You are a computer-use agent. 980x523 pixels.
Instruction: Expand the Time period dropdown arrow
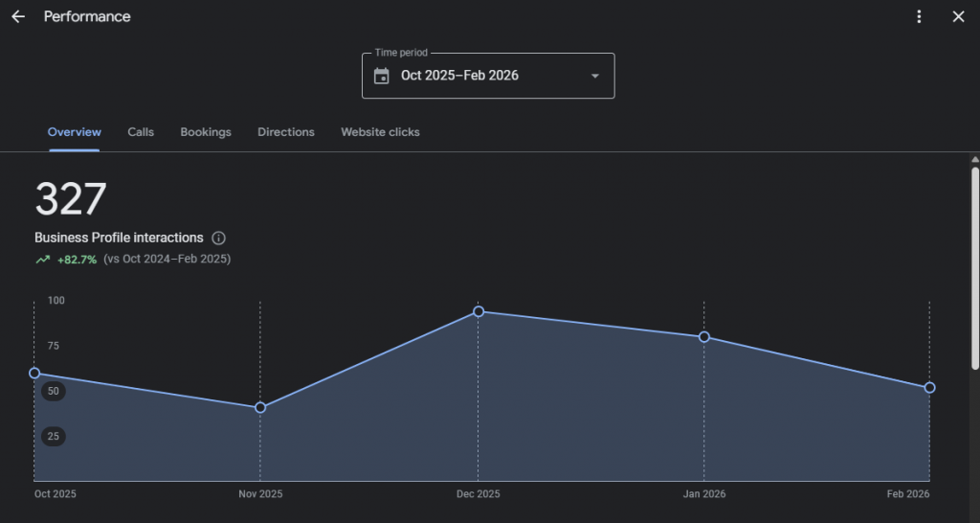594,76
